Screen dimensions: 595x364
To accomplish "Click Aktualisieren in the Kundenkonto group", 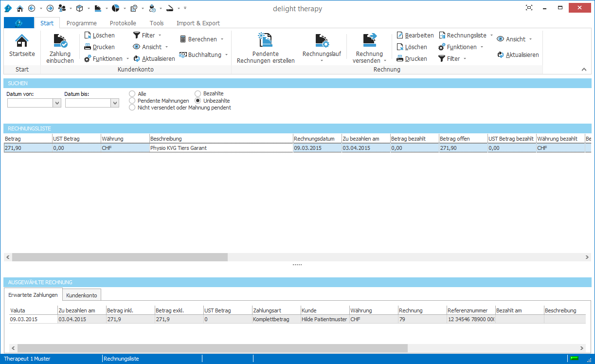I will point(154,59).
